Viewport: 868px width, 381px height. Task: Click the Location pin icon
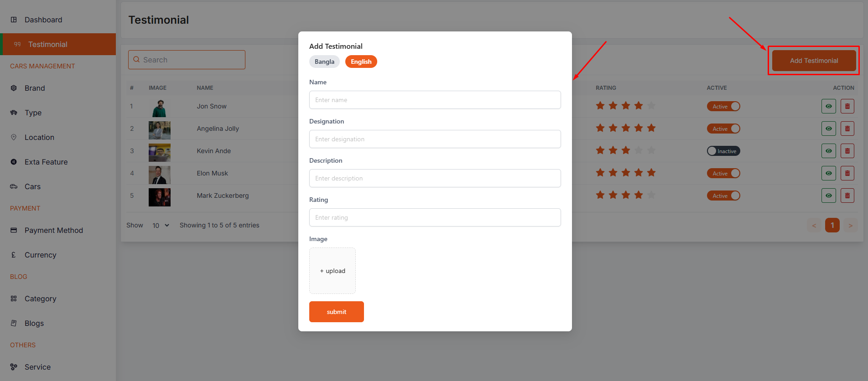[14, 137]
